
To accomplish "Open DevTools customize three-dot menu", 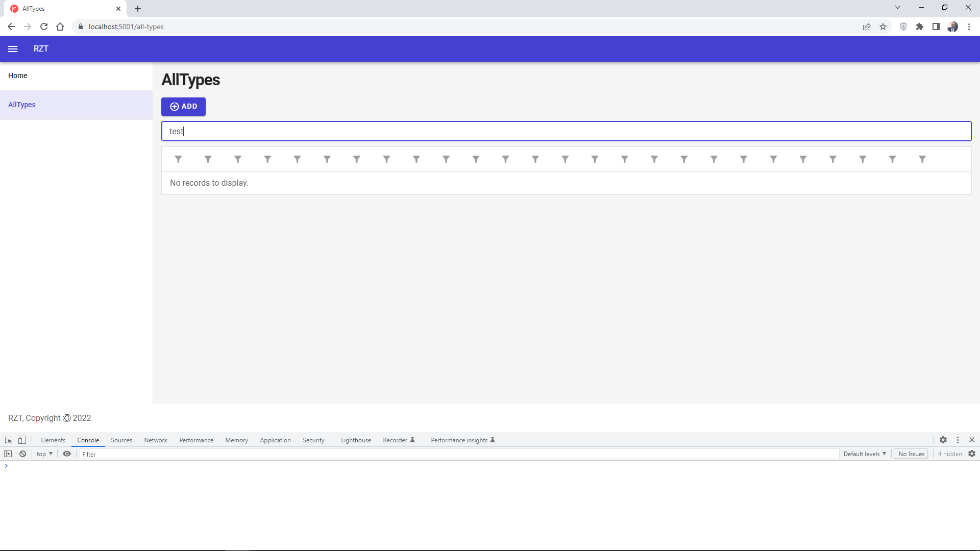I will click(958, 440).
